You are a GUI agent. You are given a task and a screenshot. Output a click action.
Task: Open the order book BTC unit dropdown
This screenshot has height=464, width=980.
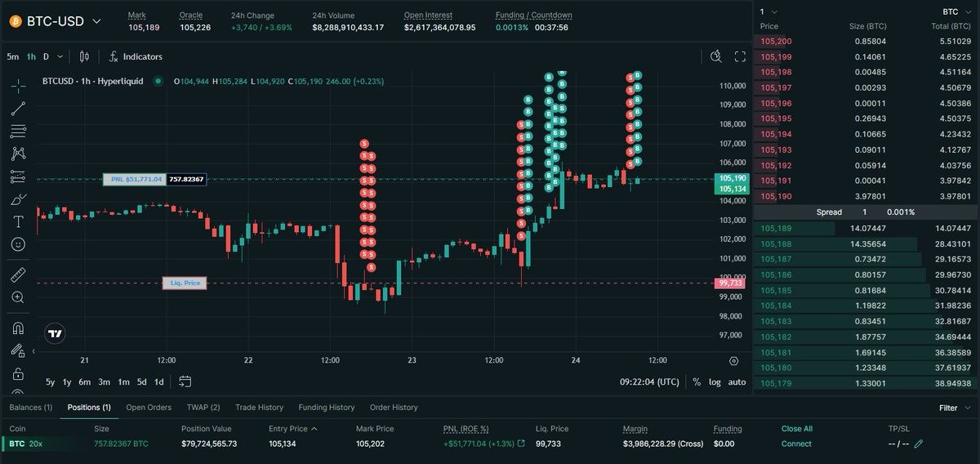[x=955, y=11]
